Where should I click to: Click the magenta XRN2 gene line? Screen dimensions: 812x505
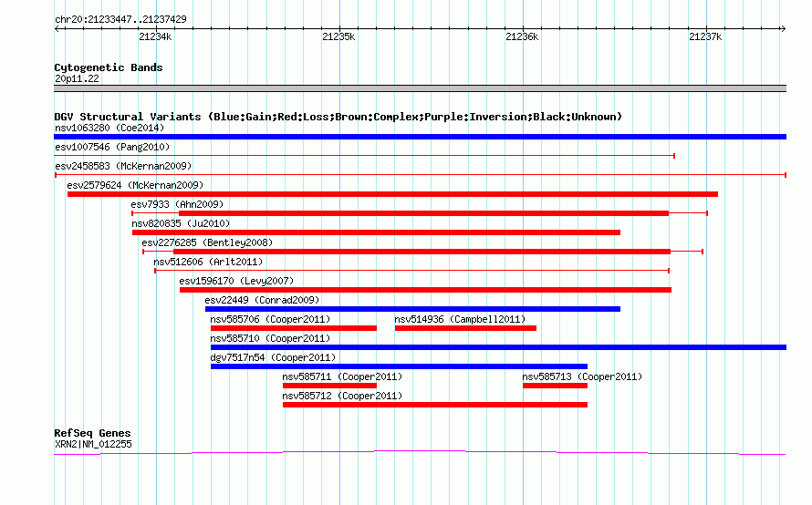click(x=420, y=453)
